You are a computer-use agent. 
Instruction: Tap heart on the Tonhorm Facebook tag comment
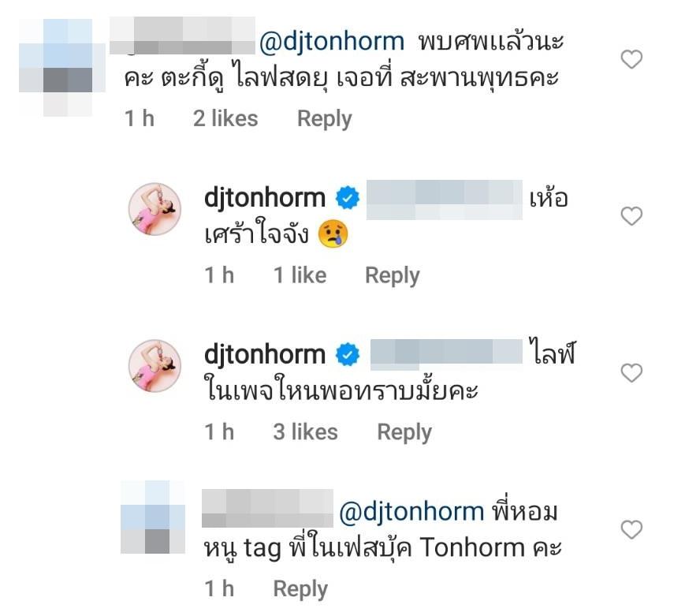(631, 529)
